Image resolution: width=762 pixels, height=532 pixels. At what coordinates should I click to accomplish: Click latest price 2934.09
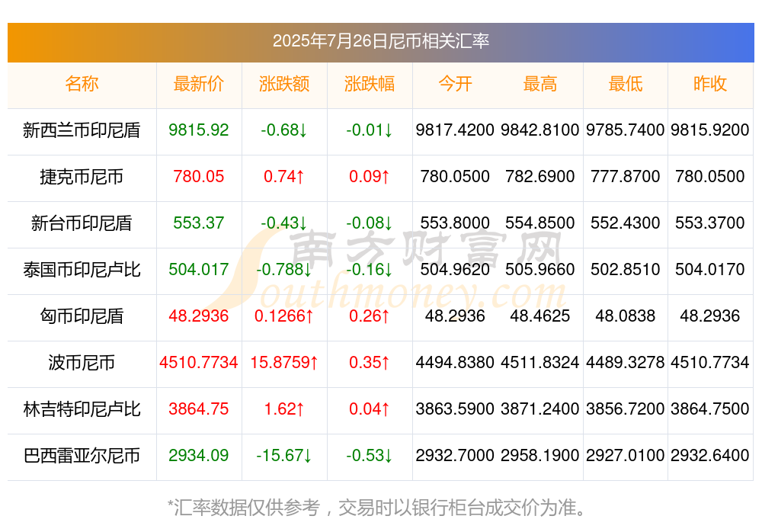tap(199, 455)
